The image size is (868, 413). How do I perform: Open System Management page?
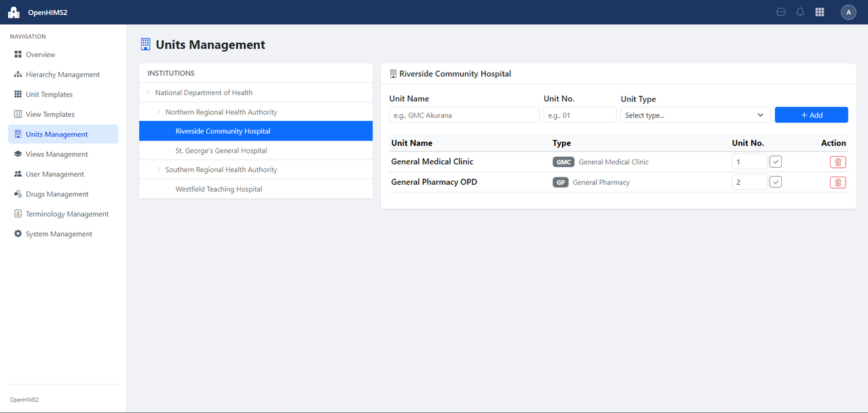tap(63, 234)
